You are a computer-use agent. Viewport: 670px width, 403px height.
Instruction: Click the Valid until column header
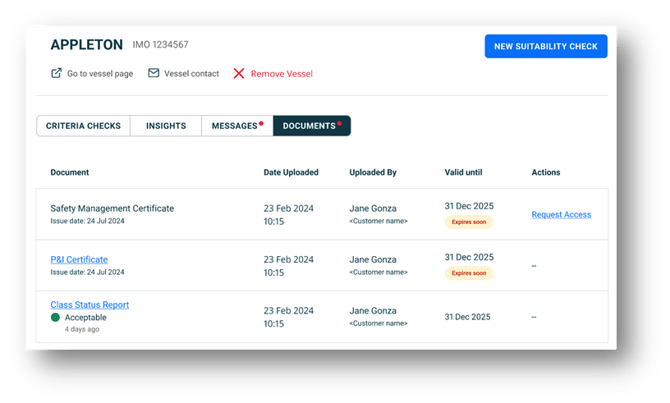coord(467,173)
